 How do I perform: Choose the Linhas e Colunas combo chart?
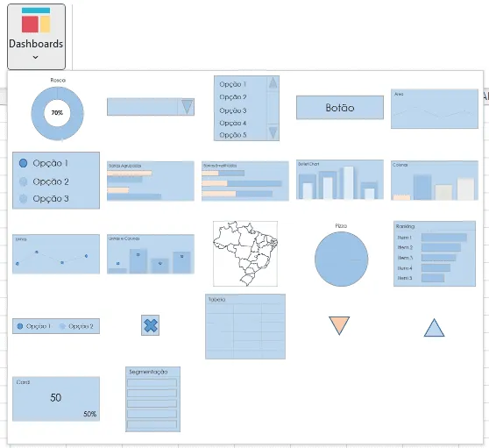(x=151, y=254)
